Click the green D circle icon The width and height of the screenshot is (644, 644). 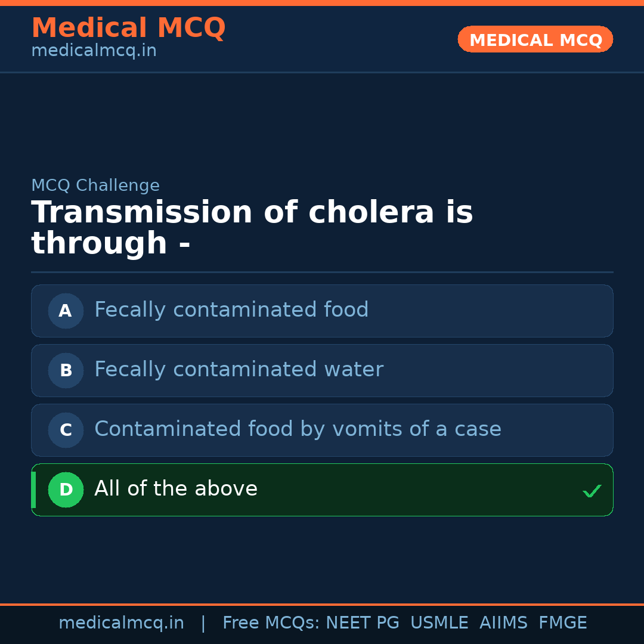click(x=66, y=490)
